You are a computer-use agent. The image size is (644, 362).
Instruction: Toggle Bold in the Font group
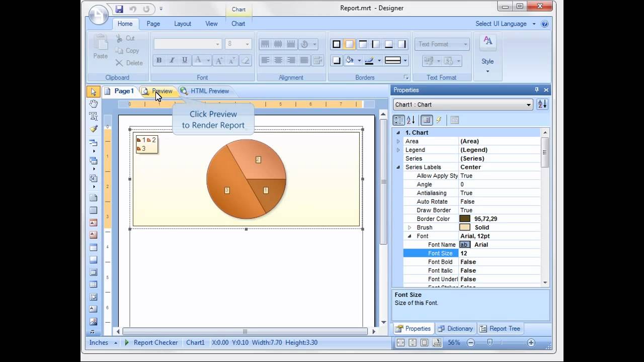click(x=159, y=60)
